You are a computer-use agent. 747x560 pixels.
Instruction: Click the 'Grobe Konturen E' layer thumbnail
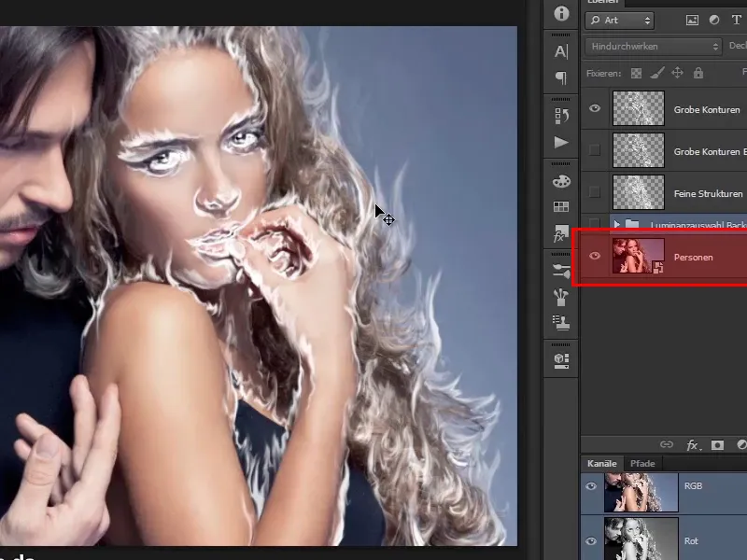tap(638, 150)
